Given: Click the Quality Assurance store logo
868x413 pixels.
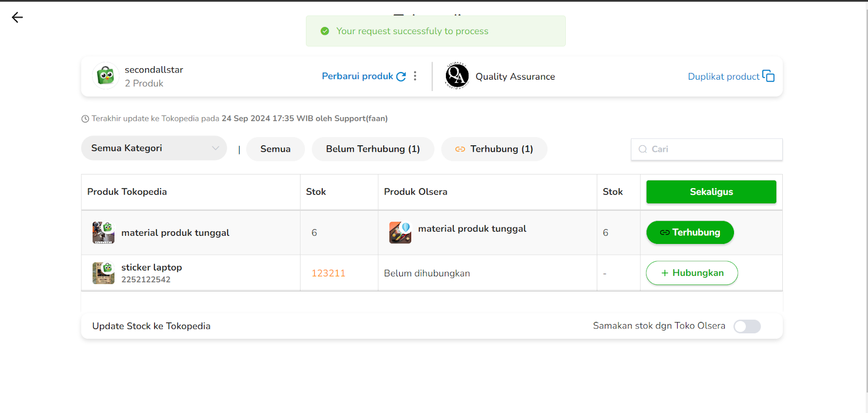Looking at the screenshot, I should (457, 76).
